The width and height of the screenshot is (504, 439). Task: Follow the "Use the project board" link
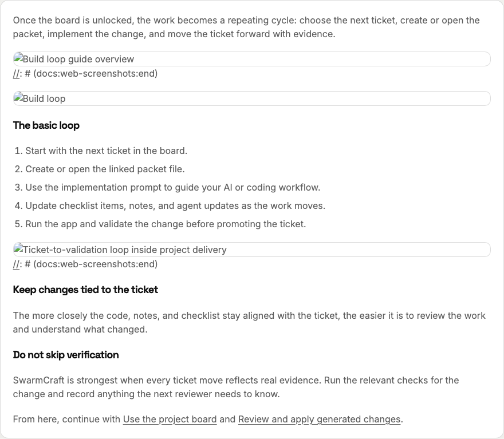click(170, 419)
